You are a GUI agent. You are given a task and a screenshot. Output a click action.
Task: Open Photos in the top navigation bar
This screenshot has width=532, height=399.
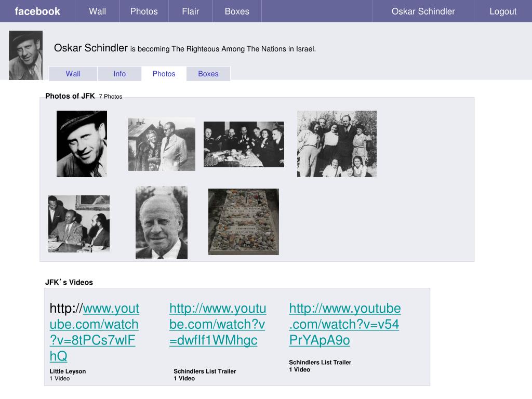[x=144, y=11]
